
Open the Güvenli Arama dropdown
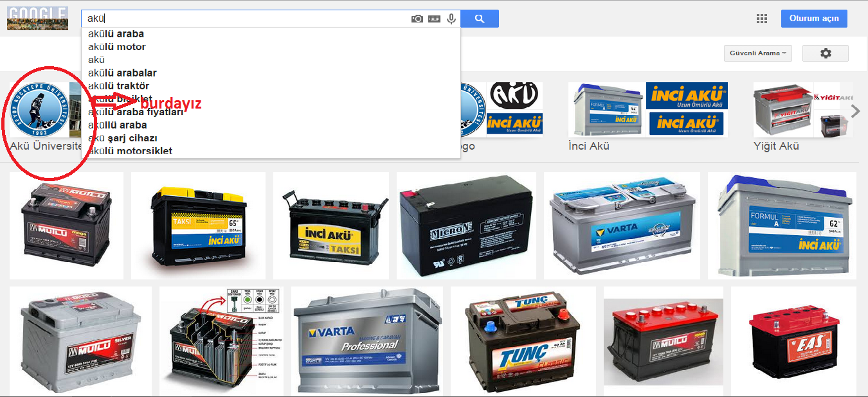pyautogui.click(x=758, y=53)
